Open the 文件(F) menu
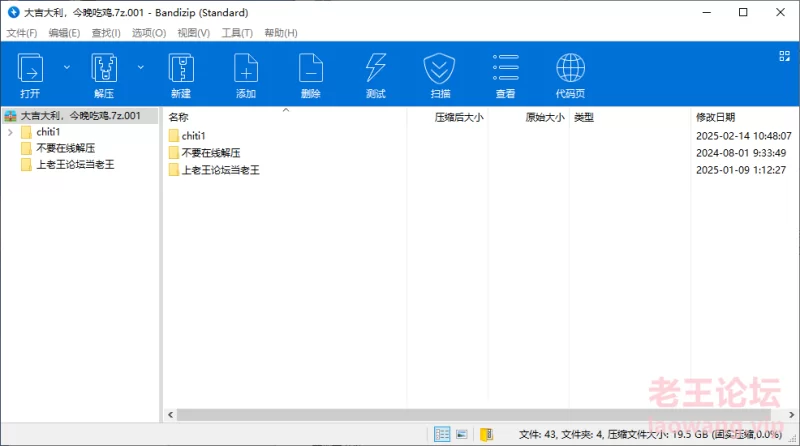This screenshot has width=800, height=446. pos(22,33)
